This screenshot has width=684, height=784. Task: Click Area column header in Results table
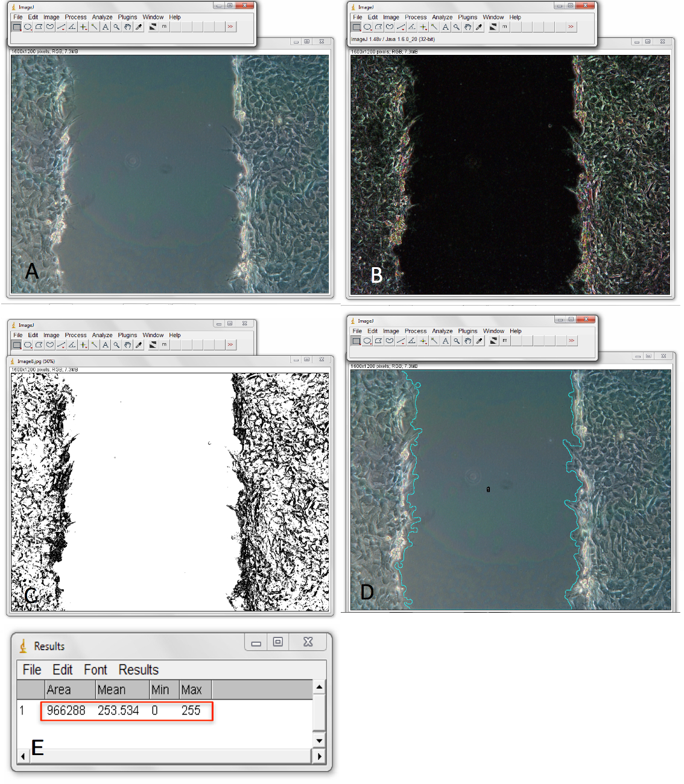(x=71, y=690)
